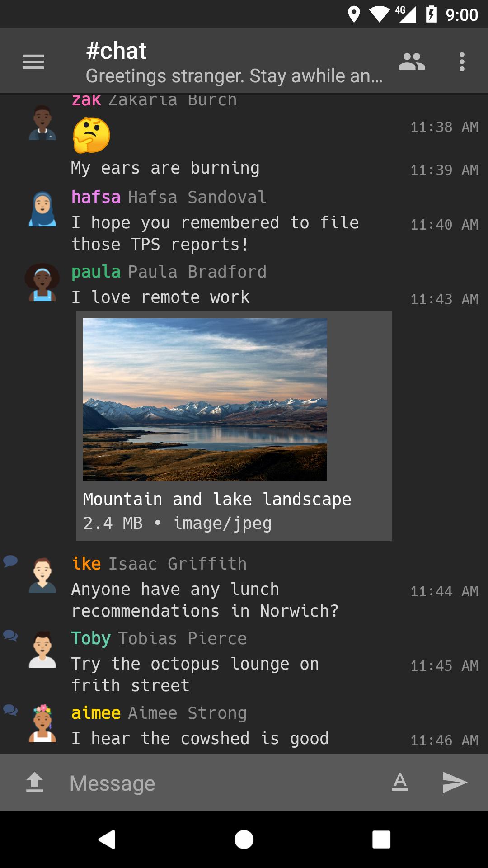This screenshot has width=488, height=868.
Task: Open the replies icon next to Toby
Action: pos(10,636)
